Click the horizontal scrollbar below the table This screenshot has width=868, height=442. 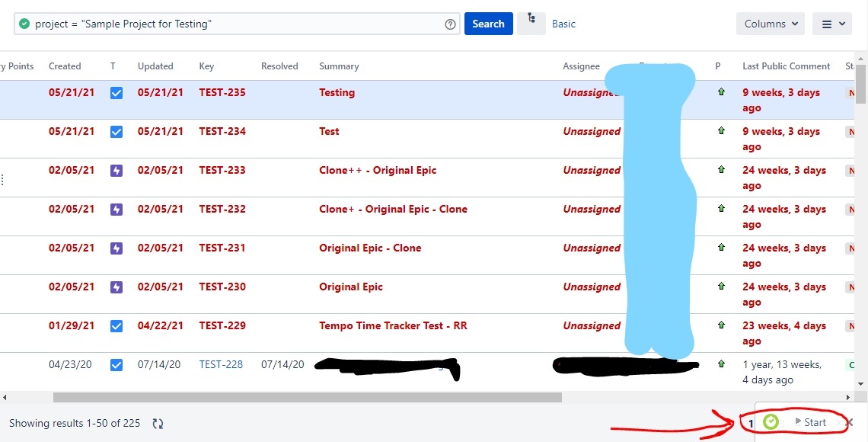(x=307, y=397)
